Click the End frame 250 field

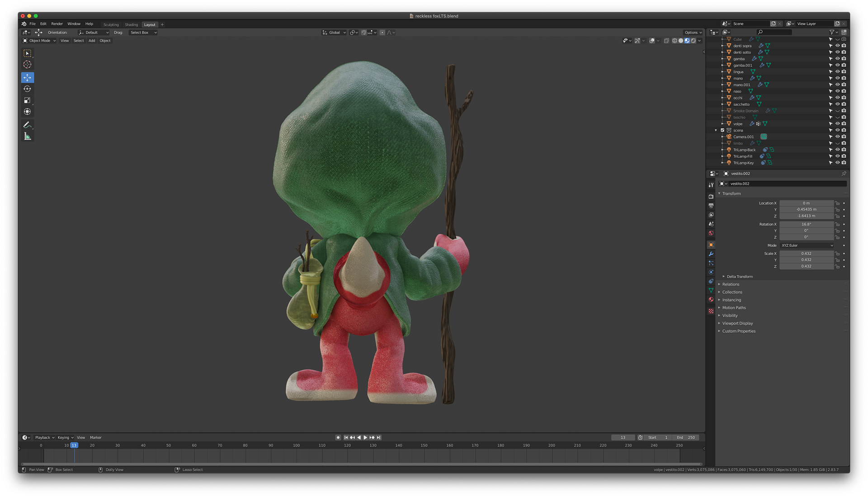(686, 438)
